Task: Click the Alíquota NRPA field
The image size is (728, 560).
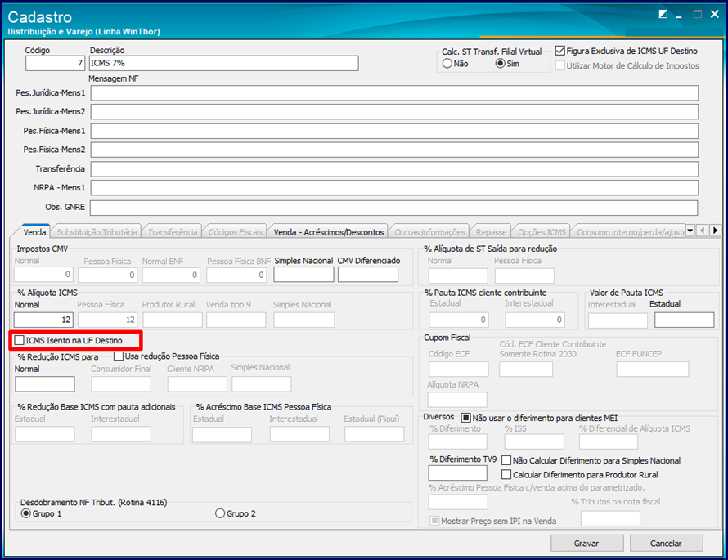Action: (x=457, y=400)
